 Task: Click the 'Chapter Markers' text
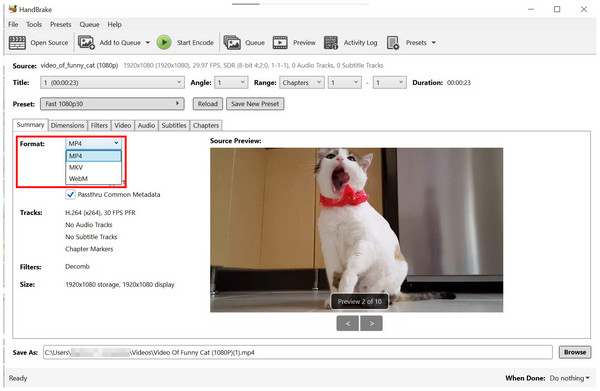[89, 249]
